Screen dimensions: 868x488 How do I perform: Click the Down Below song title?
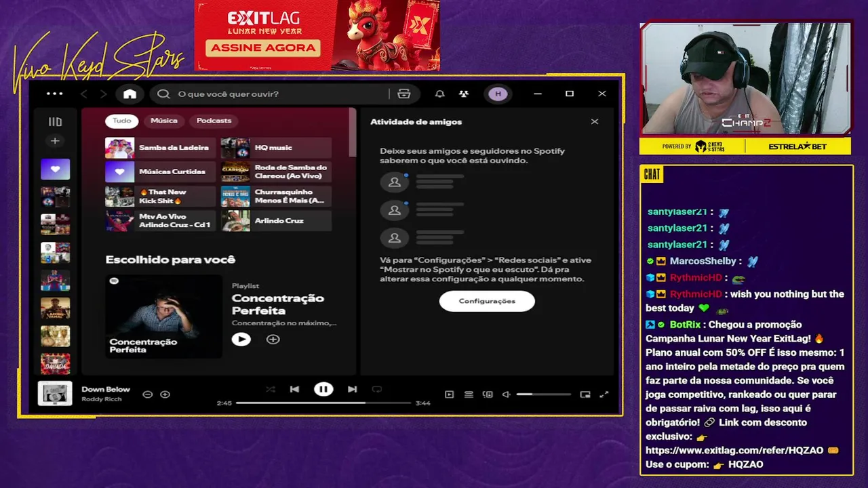(x=106, y=389)
